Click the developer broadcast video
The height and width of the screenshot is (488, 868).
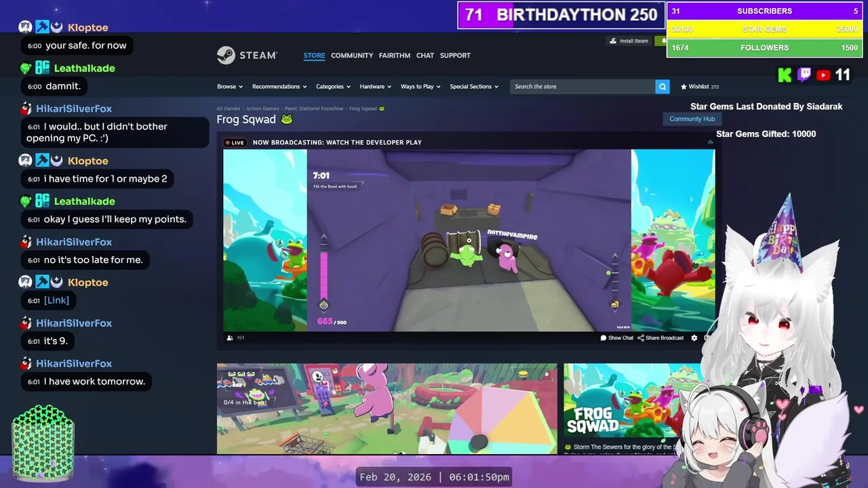(x=469, y=240)
